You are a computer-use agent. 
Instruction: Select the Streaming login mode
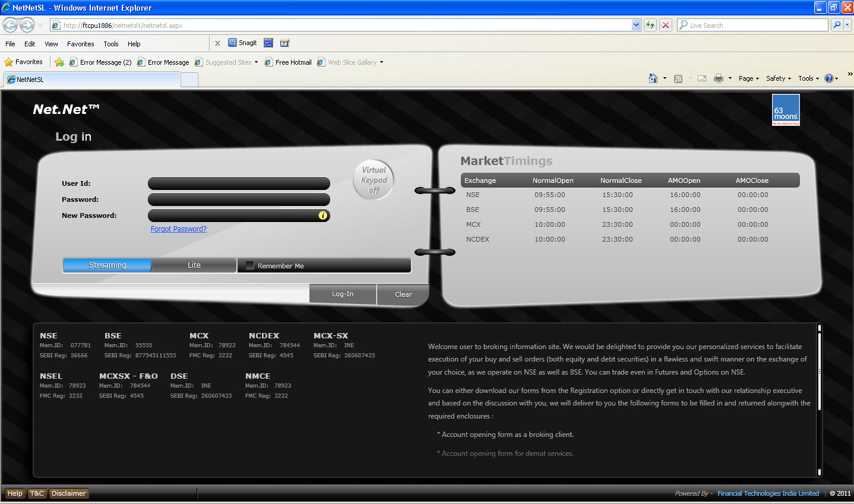tap(106, 265)
